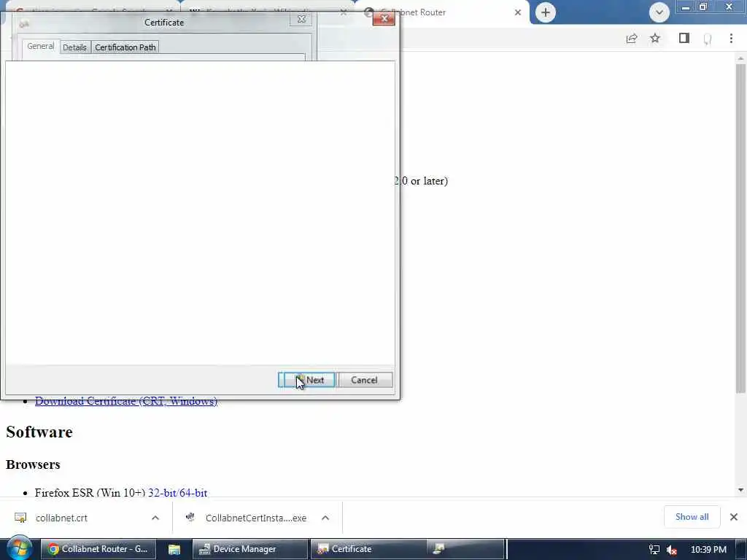Click page scrollbar down arrow
Screen dimensions: 747x560
point(740,490)
